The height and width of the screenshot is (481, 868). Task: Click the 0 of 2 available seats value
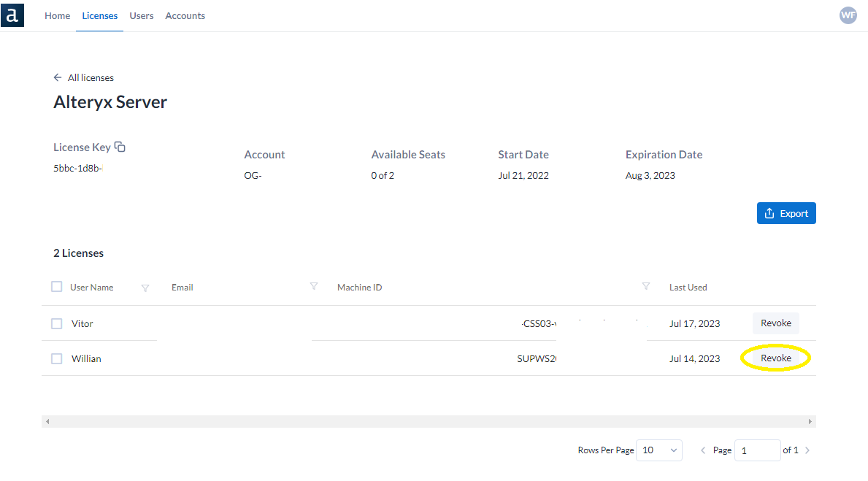coord(383,175)
